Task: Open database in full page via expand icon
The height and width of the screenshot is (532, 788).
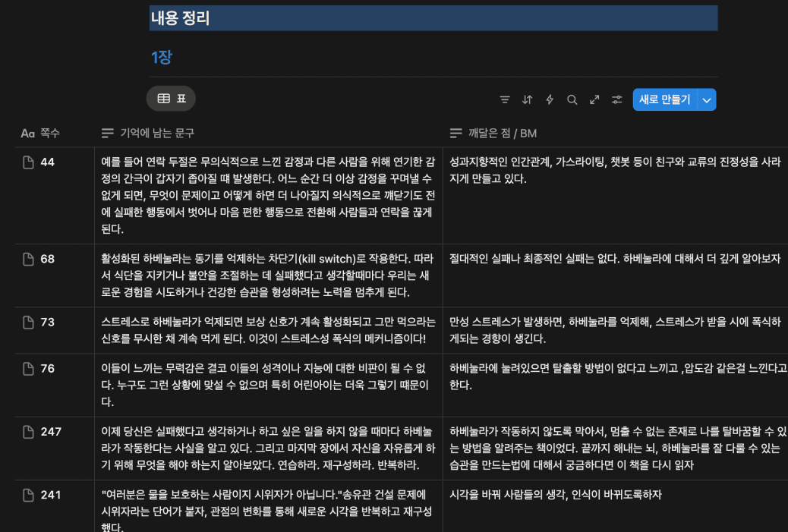Action: [x=594, y=99]
